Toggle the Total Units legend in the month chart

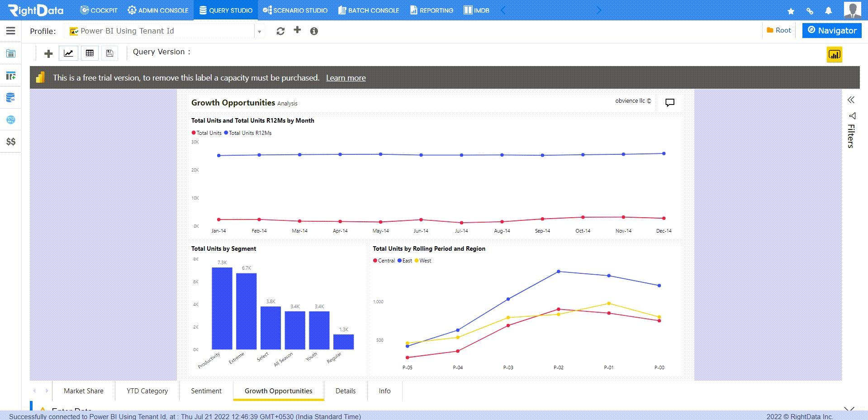[206, 133]
